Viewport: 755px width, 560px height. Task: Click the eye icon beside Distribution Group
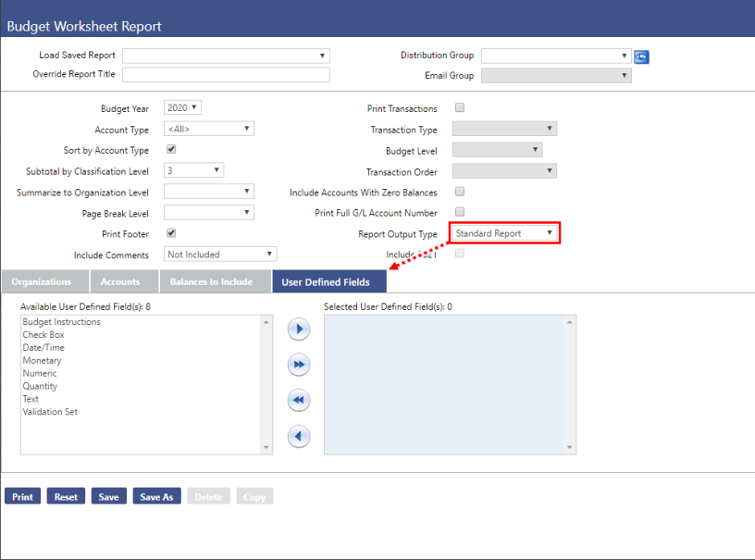641,56
